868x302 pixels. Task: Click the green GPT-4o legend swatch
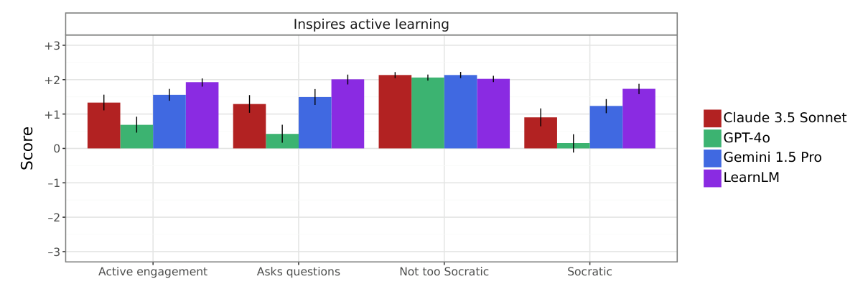click(x=712, y=138)
